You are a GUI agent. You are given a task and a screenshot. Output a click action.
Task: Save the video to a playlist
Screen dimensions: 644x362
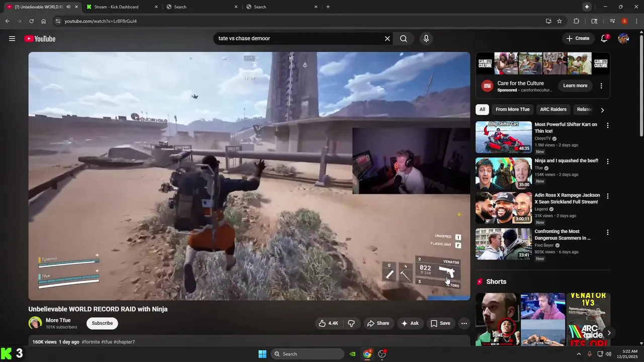point(440,323)
